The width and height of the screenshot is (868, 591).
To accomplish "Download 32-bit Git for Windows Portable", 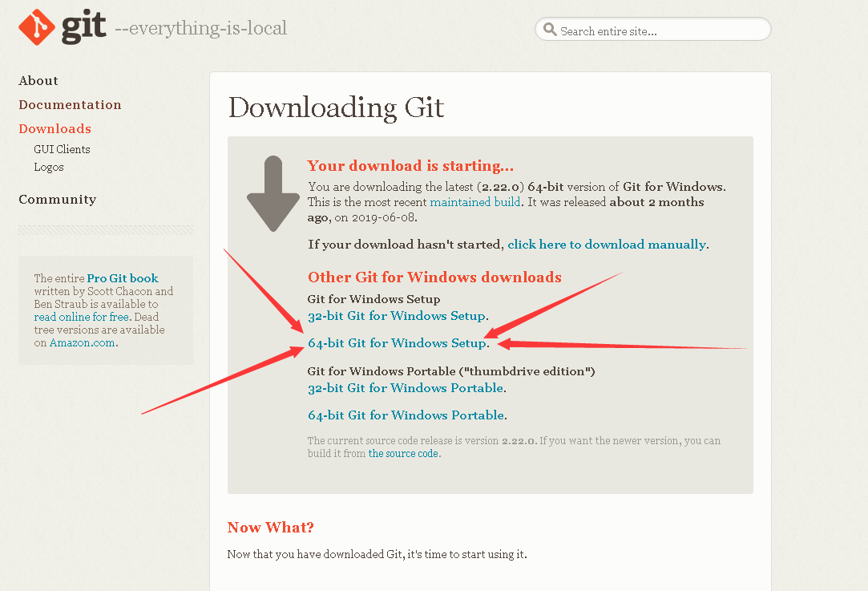I will [406, 388].
